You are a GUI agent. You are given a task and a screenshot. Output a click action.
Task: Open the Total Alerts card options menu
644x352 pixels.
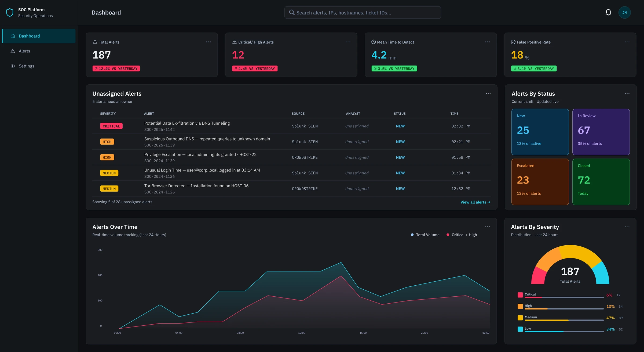[x=208, y=42]
